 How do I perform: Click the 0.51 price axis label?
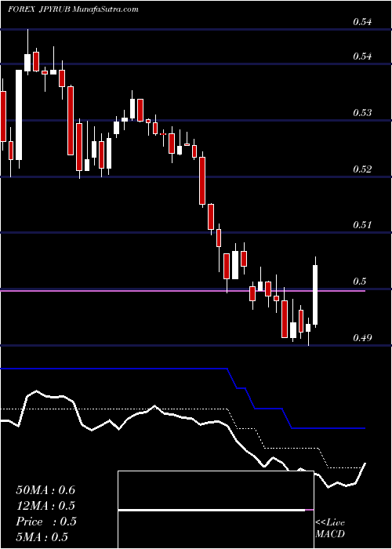[x=362, y=225]
